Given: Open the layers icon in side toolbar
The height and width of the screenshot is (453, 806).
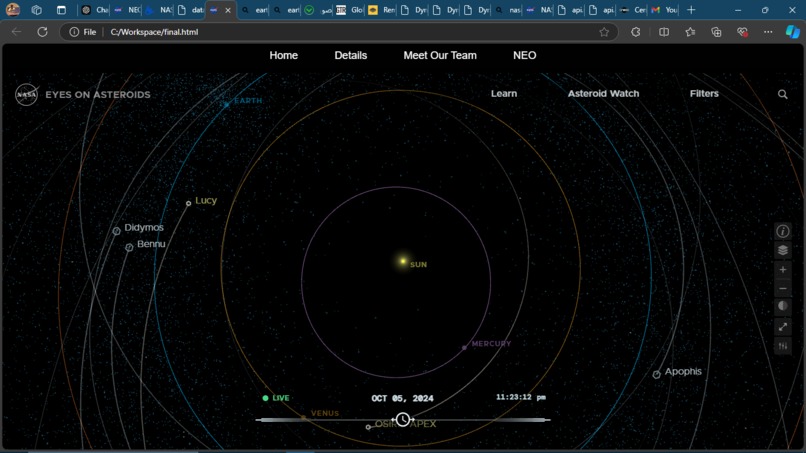Looking at the screenshot, I should click(x=782, y=250).
